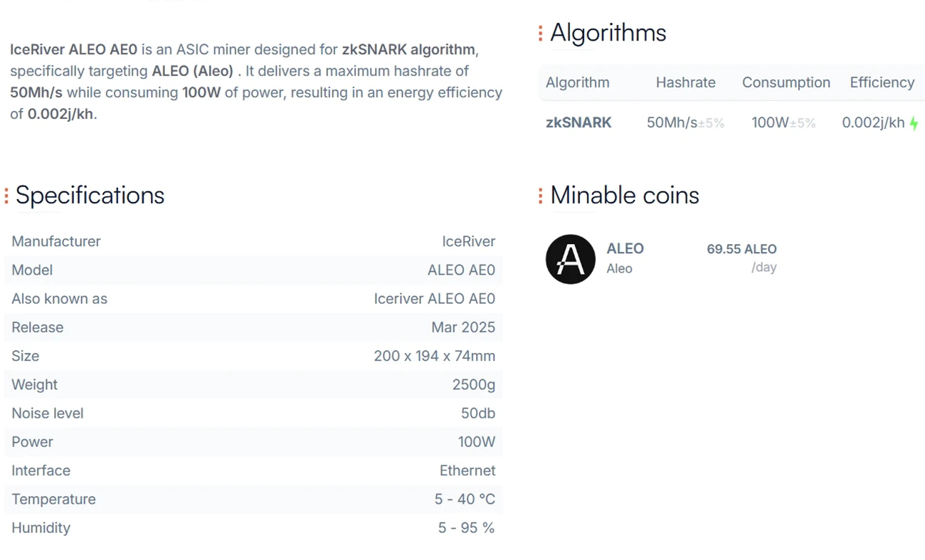Select the Efficiency column header

tap(882, 83)
